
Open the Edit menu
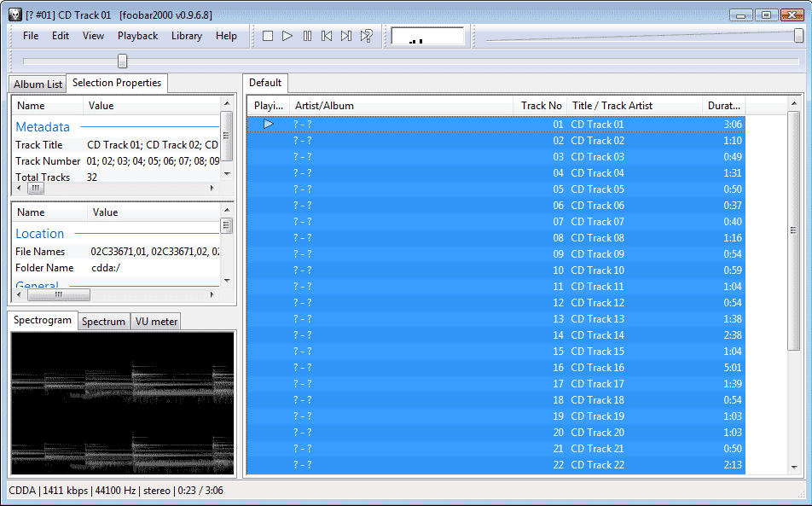61,36
